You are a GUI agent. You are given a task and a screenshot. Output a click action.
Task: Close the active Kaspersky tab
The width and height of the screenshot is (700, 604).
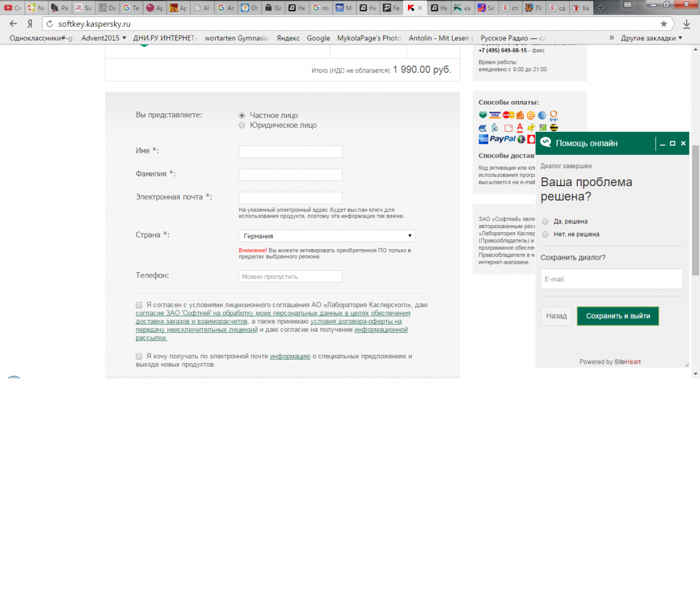tap(419, 8)
